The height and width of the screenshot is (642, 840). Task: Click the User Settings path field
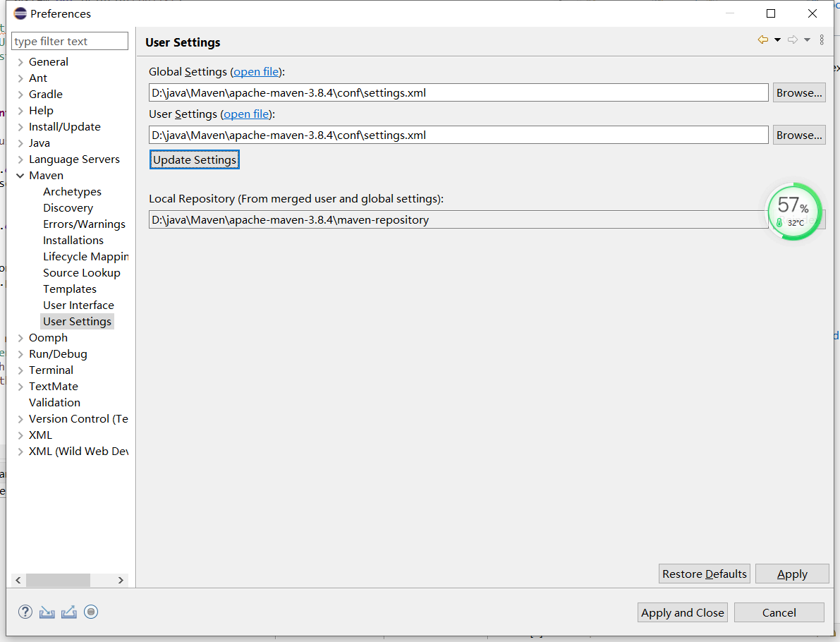[x=458, y=135]
